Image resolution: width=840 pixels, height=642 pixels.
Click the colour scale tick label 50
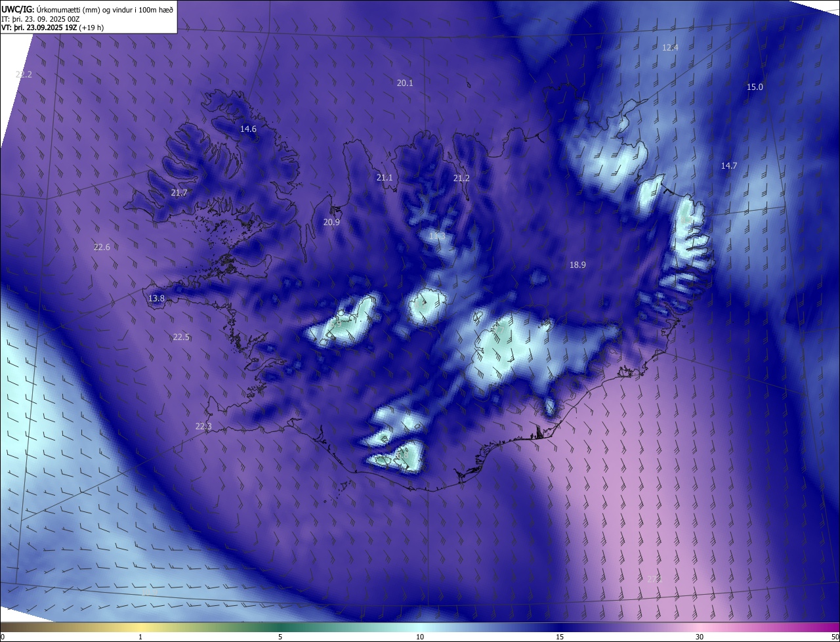tap(835, 637)
